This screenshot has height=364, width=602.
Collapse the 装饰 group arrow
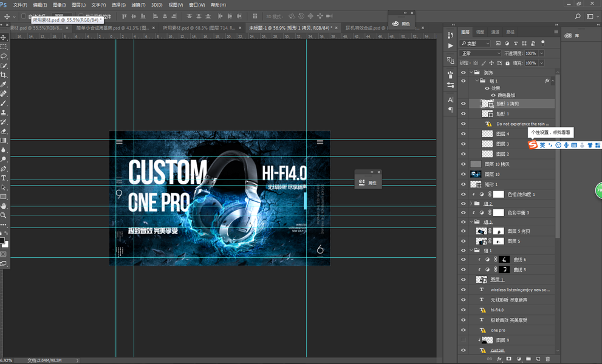click(x=471, y=72)
